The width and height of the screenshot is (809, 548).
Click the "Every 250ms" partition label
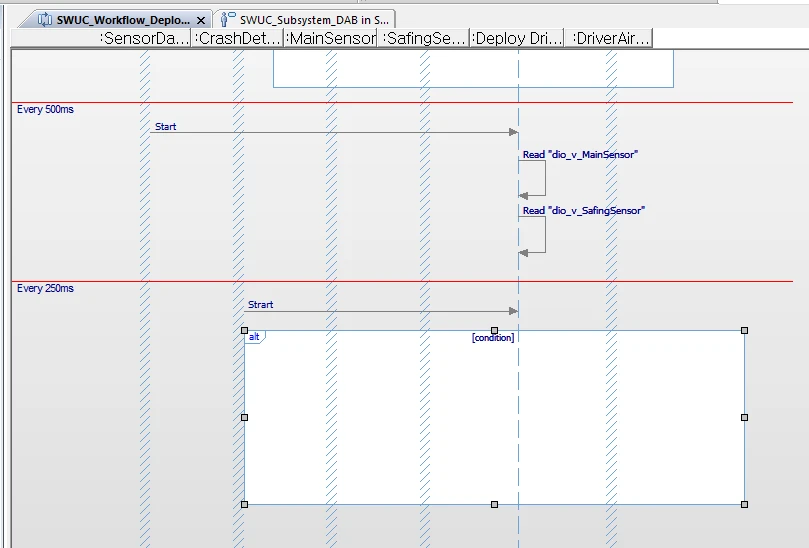click(45, 288)
